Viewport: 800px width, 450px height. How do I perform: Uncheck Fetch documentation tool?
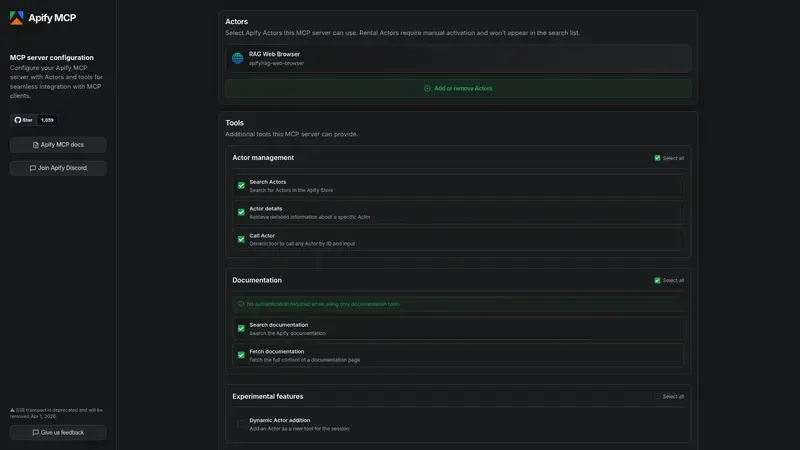241,355
